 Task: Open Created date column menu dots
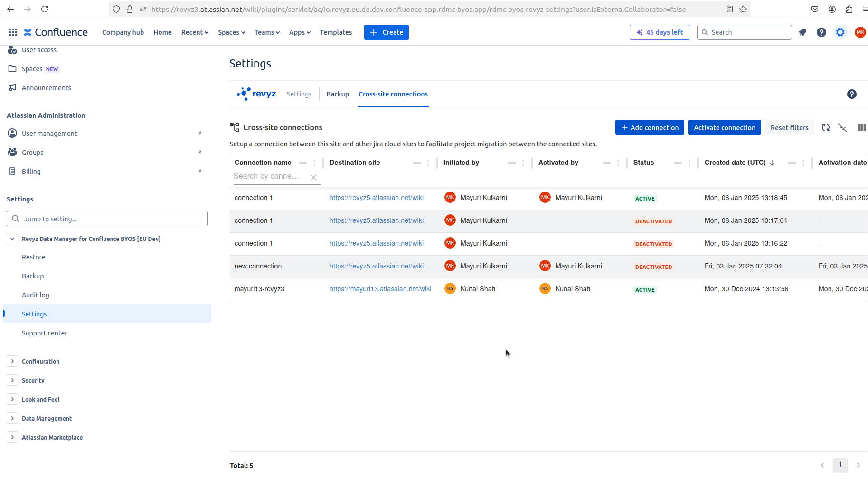coord(803,163)
